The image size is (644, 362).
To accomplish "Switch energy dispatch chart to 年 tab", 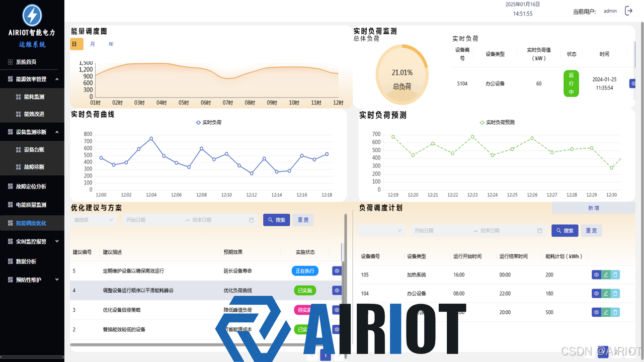I will 111,44.
